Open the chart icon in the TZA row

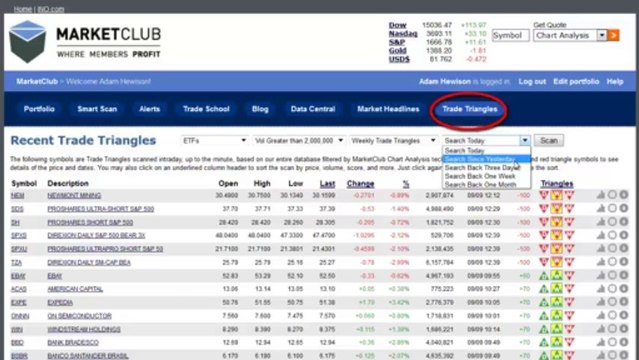pyautogui.click(x=601, y=262)
